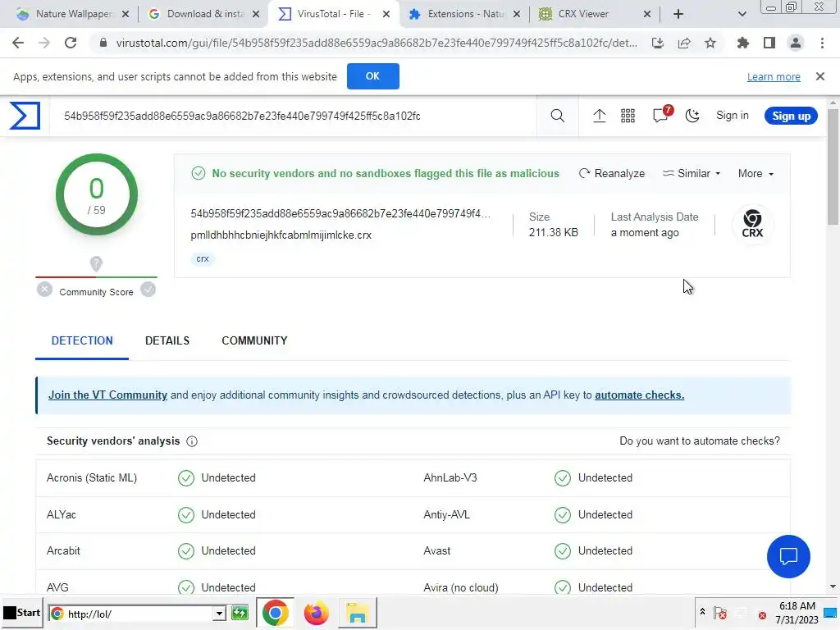
Task: Open Learn more link in notice bar
Action: click(x=774, y=76)
